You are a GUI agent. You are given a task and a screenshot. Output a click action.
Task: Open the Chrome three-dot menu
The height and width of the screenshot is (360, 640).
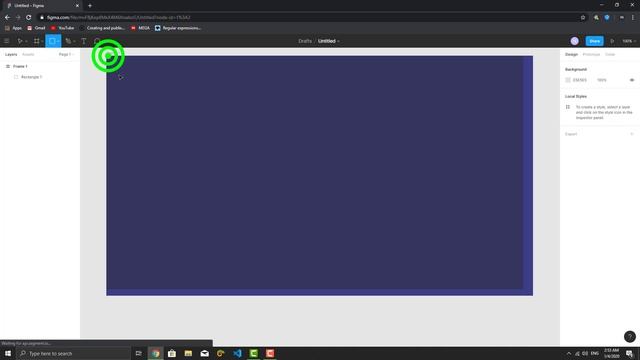(x=633, y=18)
